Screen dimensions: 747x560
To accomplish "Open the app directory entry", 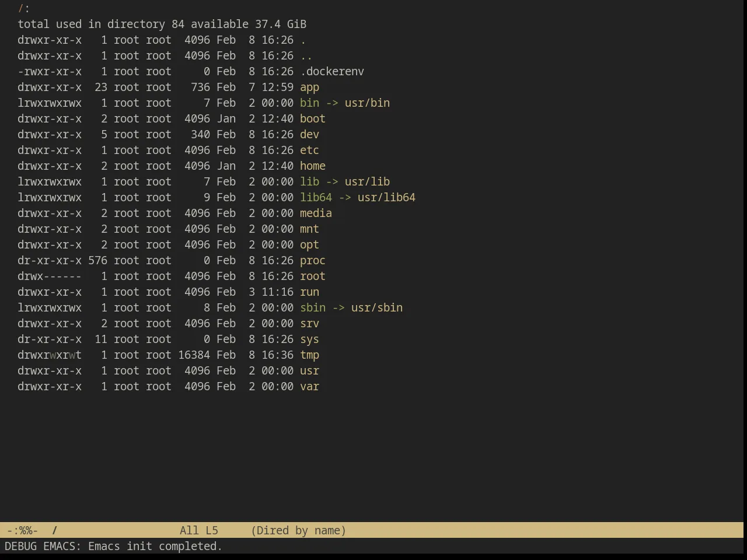I will point(309,87).
